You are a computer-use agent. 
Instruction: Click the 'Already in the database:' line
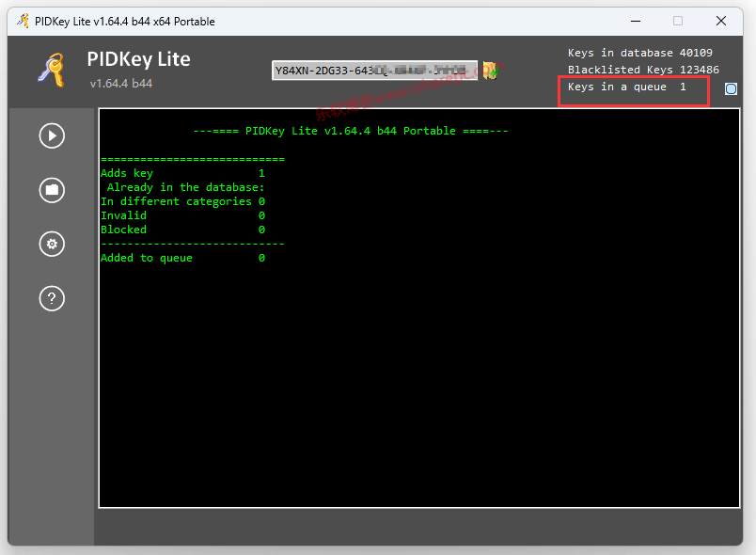point(185,187)
